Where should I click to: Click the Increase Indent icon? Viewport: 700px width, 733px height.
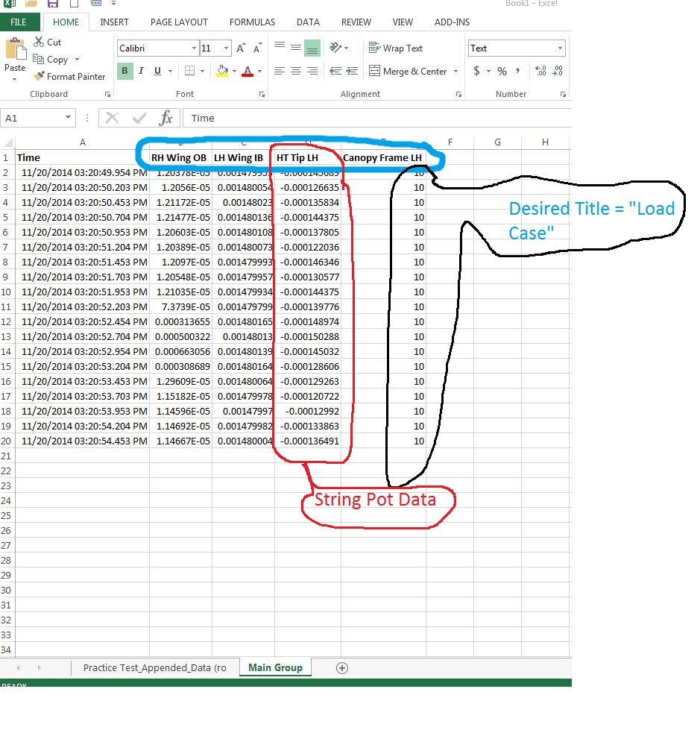click(351, 72)
